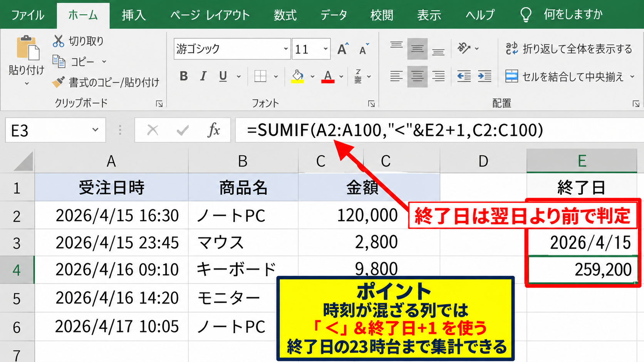Expand the Paste options arrow
Viewport: 644px width, 362px height.
(x=27, y=83)
